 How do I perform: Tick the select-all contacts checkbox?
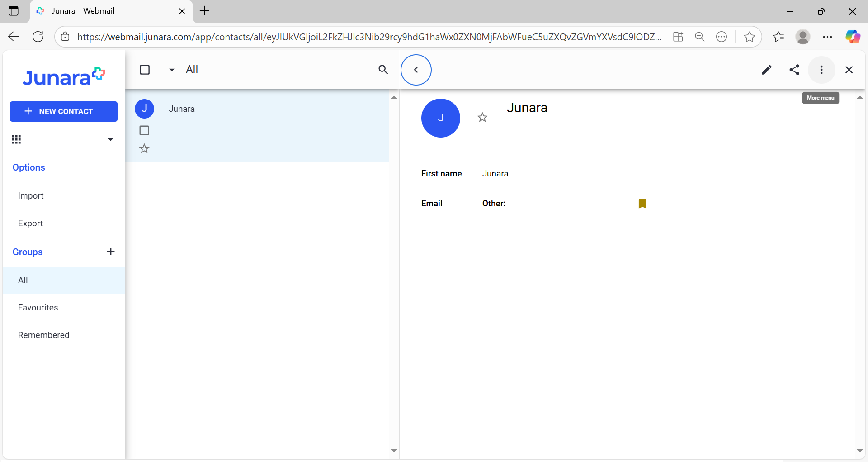(x=145, y=70)
